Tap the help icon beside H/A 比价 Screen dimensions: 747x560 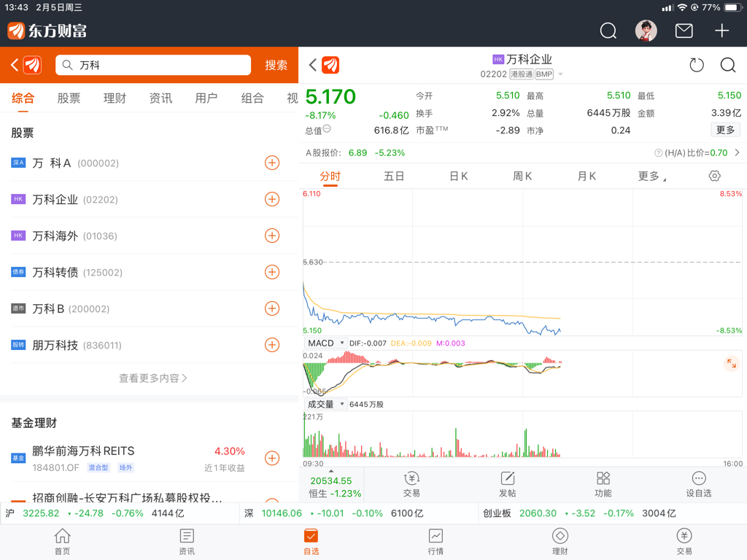point(659,153)
